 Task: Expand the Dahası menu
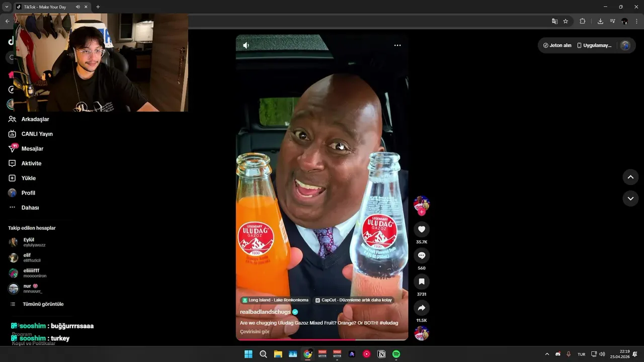[x=24, y=208]
